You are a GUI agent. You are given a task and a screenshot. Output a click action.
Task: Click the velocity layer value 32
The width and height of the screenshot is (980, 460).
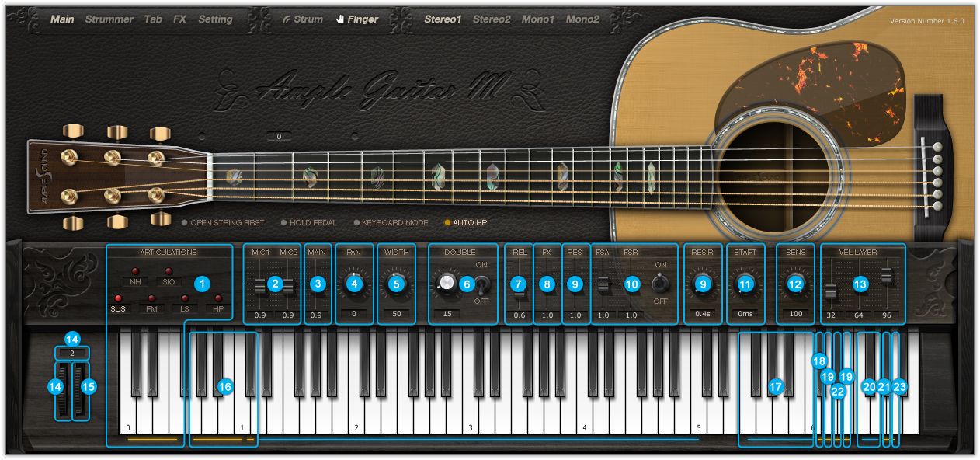pyautogui.click(x=831, y=315)
